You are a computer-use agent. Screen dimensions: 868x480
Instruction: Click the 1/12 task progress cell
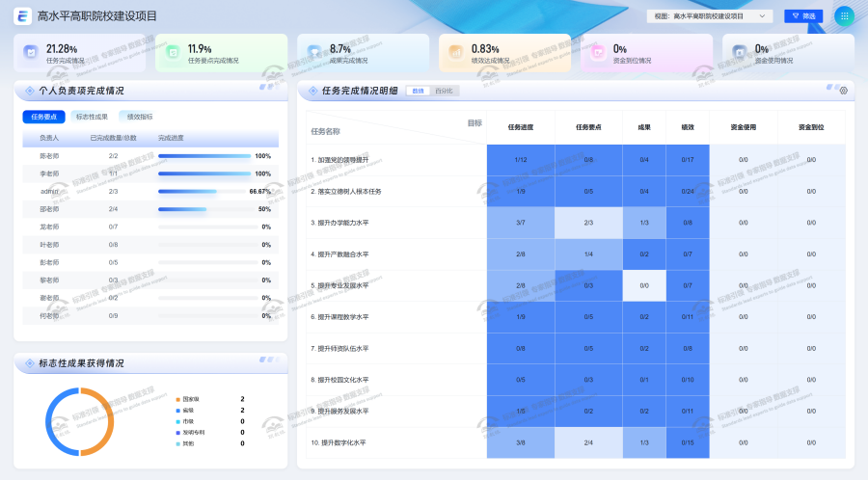point(521,160)
